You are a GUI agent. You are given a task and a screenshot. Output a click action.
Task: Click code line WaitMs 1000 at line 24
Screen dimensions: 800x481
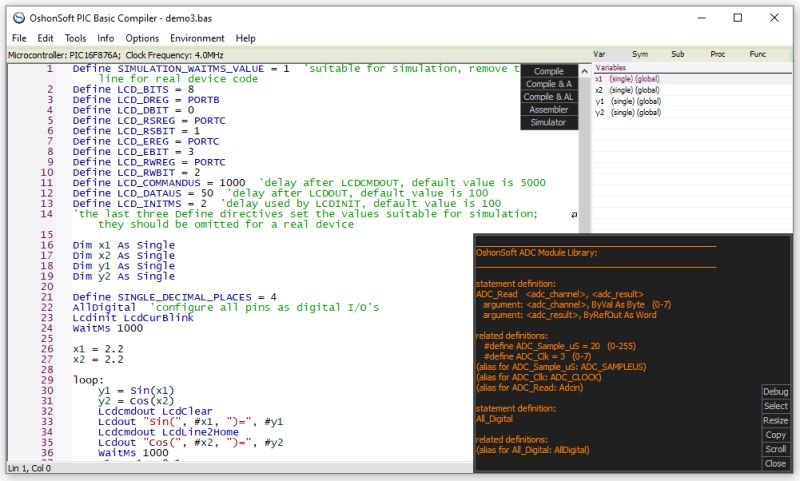point(108,328)
